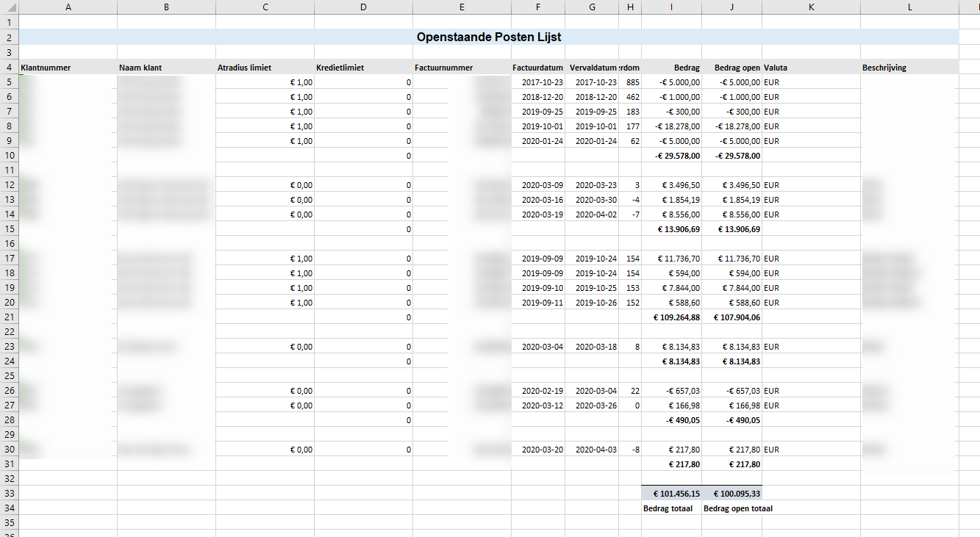This screenshot has width=980, height=537.
Task: Click the Kredietlimiet header cell
Action: pyautogui.click(x=364, y=67)
